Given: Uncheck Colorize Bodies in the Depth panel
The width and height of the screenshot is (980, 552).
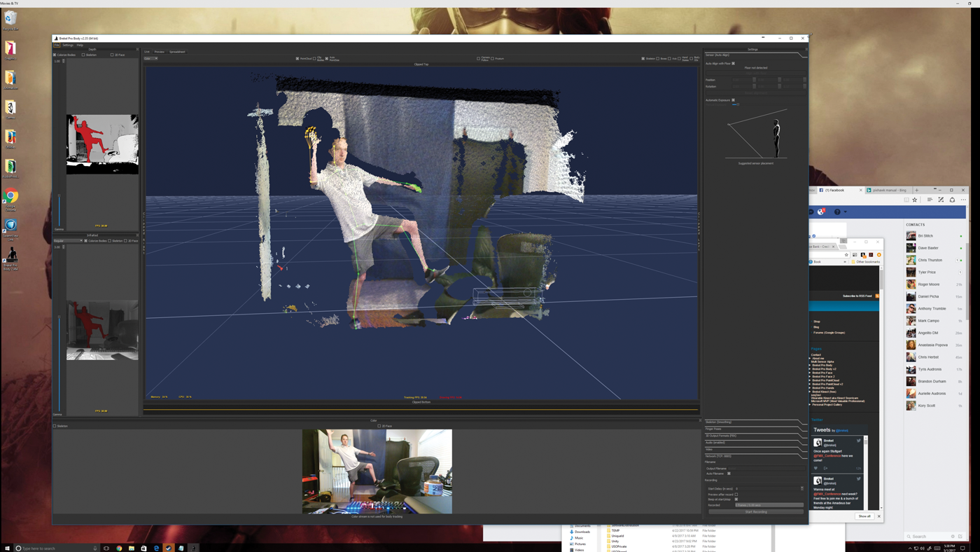Looking at the screenshot, I should [x=53, y=53].
